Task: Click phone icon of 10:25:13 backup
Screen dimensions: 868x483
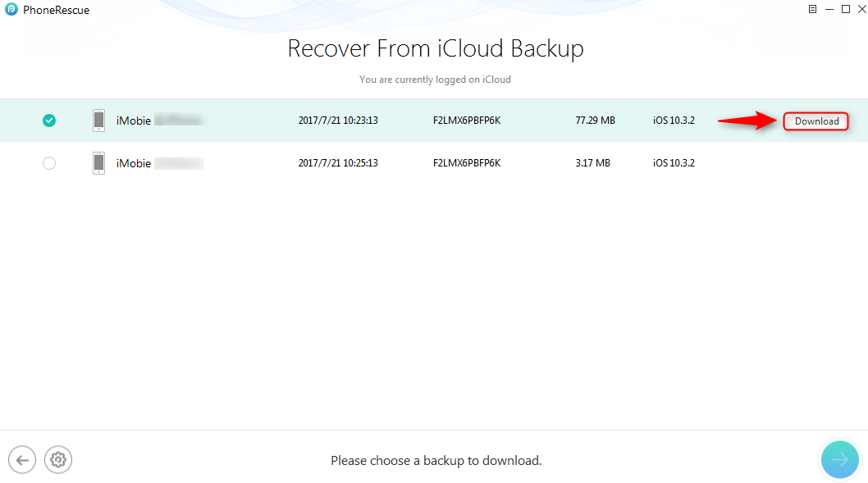Action: 98,163
